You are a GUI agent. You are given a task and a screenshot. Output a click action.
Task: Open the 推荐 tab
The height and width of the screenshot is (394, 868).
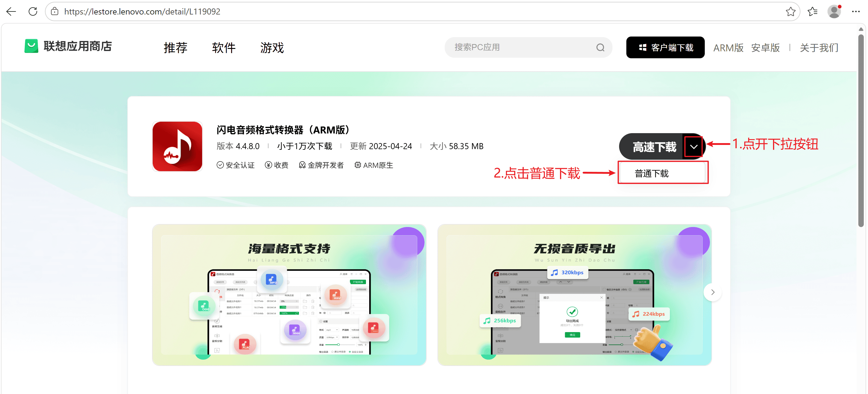click(176, 48)
